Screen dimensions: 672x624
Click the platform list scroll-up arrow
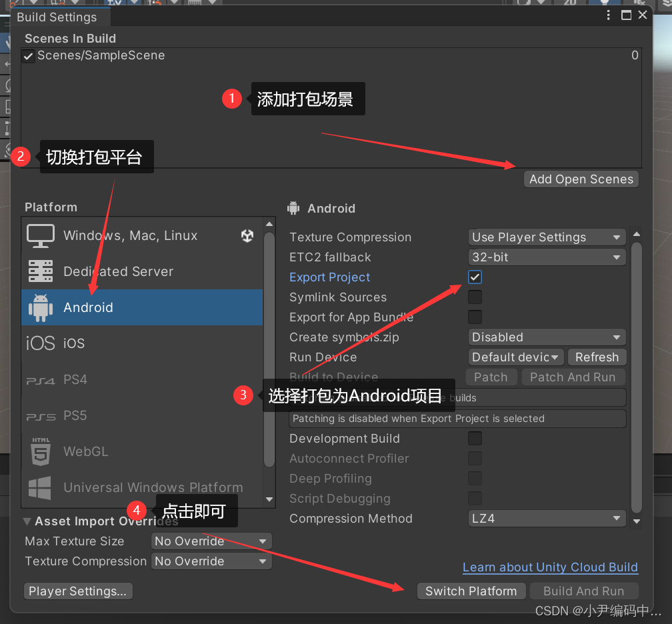click(x=269, y=224)
